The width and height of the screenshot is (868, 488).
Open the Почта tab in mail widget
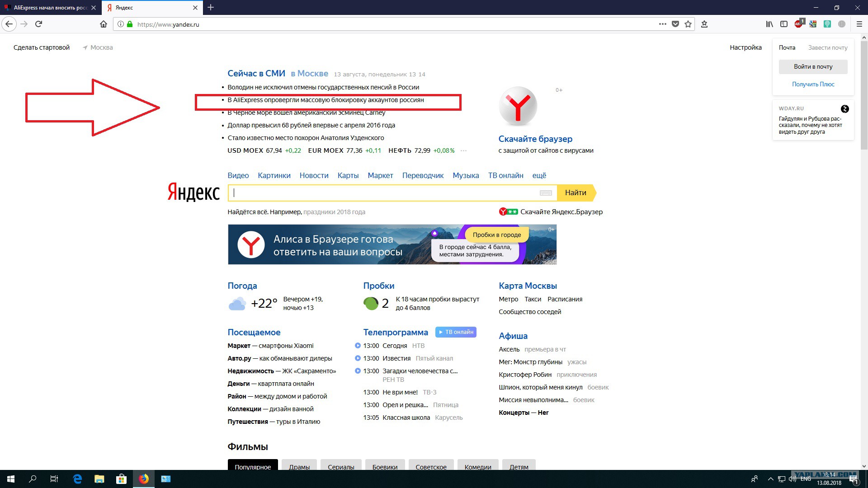[x=787, y=47]
